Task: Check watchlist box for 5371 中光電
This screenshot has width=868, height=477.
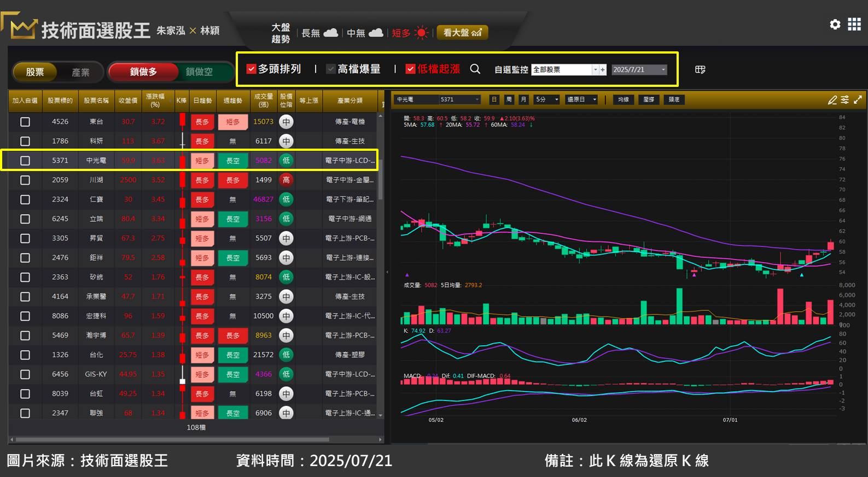Action: pyautogui.click(x=25, y=161)
